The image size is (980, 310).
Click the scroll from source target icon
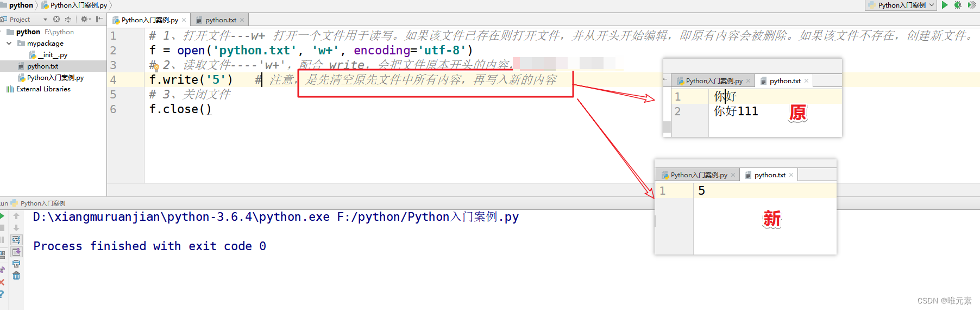coord(56,19)
